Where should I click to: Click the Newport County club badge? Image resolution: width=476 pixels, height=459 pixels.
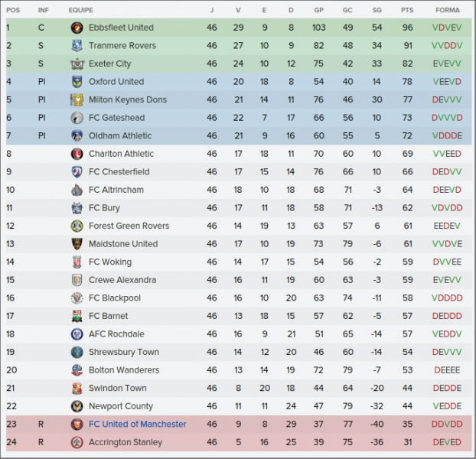pos(77,406)
